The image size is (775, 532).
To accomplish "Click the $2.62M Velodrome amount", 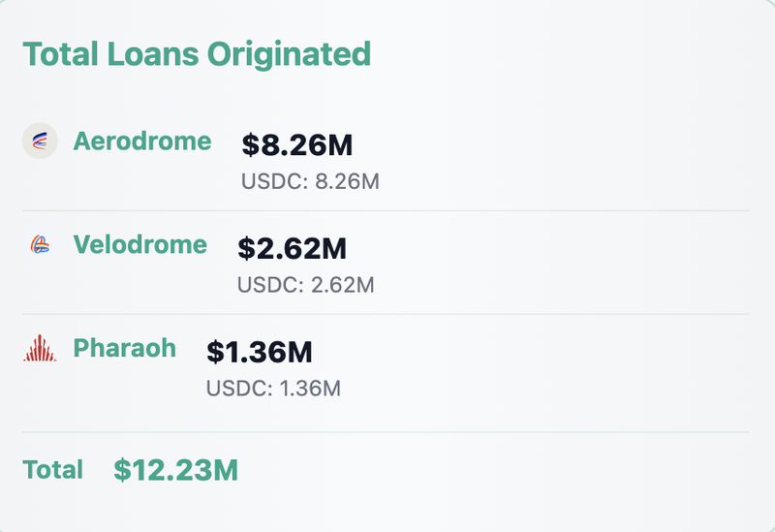I will (293, 249).
